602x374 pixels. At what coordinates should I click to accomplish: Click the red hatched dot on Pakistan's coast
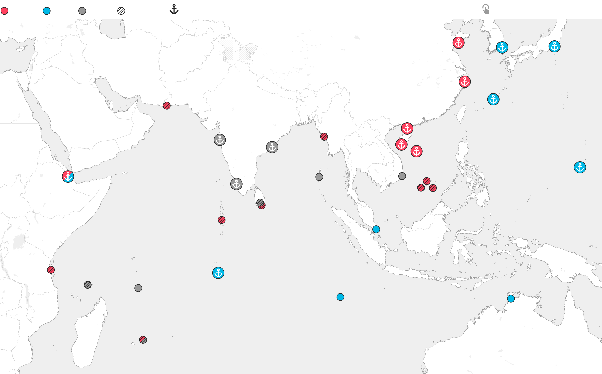(167, 106)
